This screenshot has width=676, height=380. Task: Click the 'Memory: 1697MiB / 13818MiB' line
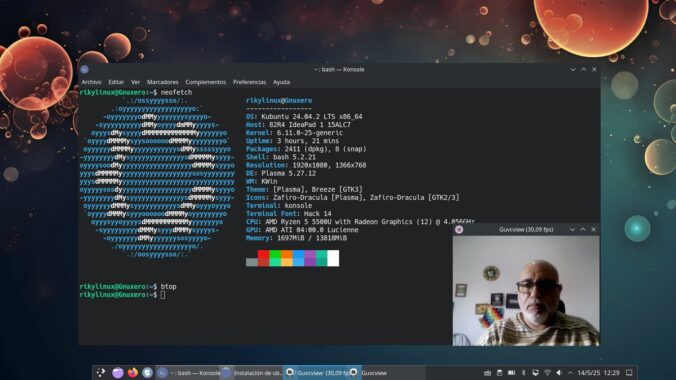pos(297,238)
